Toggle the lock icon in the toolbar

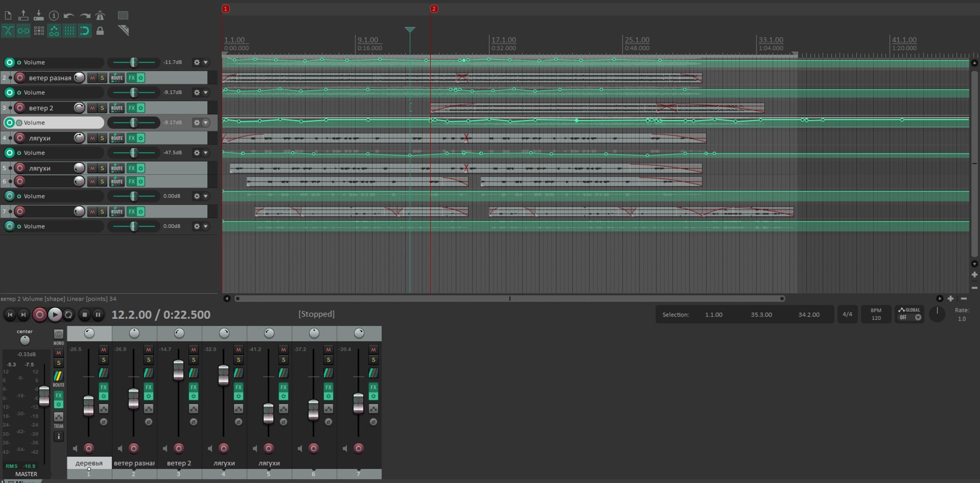pos(100,31)
